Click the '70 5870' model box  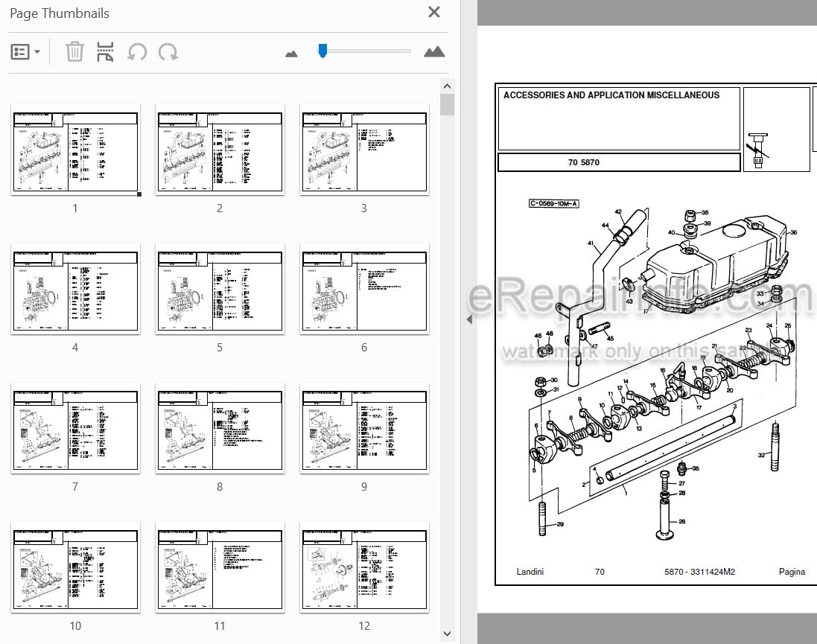tap(619, 162)
